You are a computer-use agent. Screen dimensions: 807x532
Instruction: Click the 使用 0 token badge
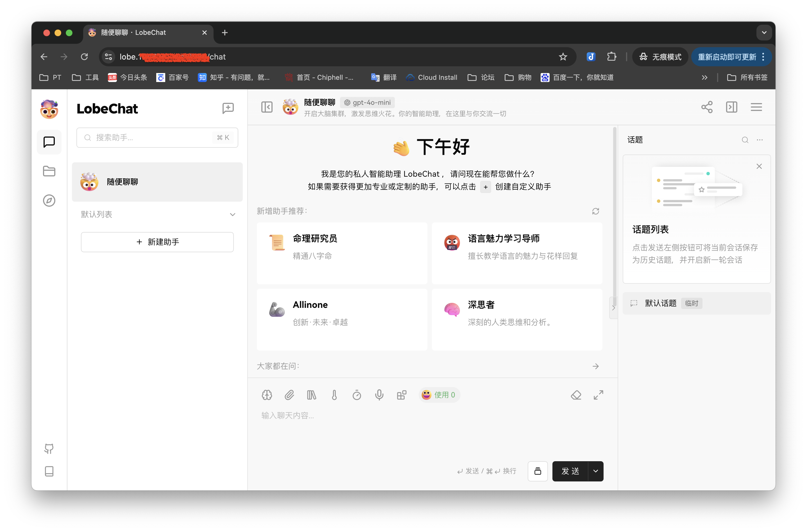click(439, 395)
